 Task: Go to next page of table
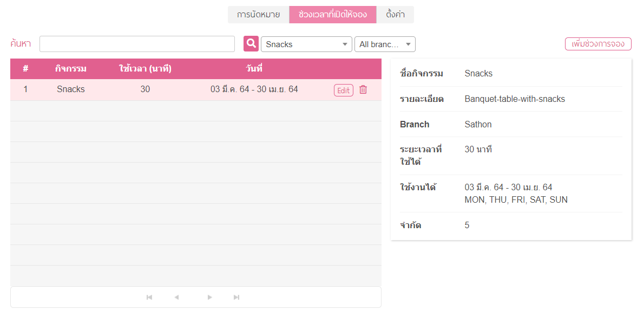(x=210, y=297)
